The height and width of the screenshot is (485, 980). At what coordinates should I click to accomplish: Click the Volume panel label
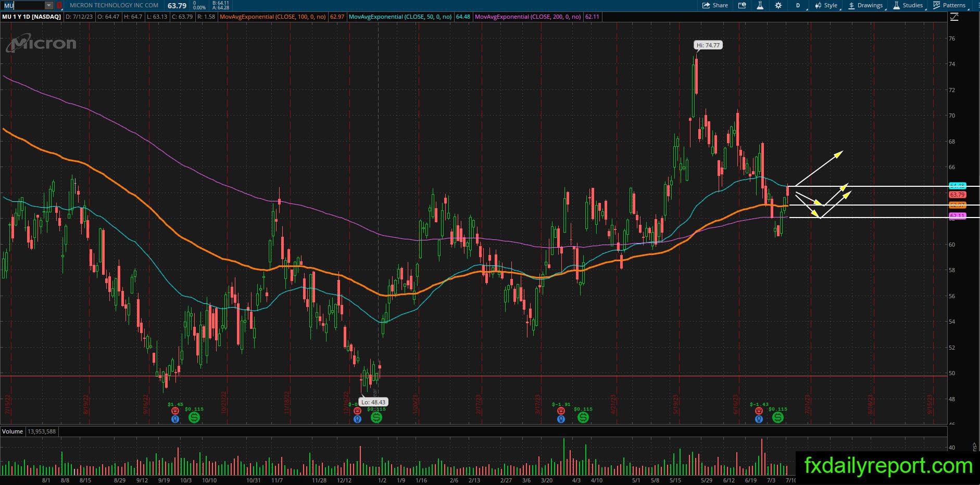pyautogui.click(x=12, y=431)
